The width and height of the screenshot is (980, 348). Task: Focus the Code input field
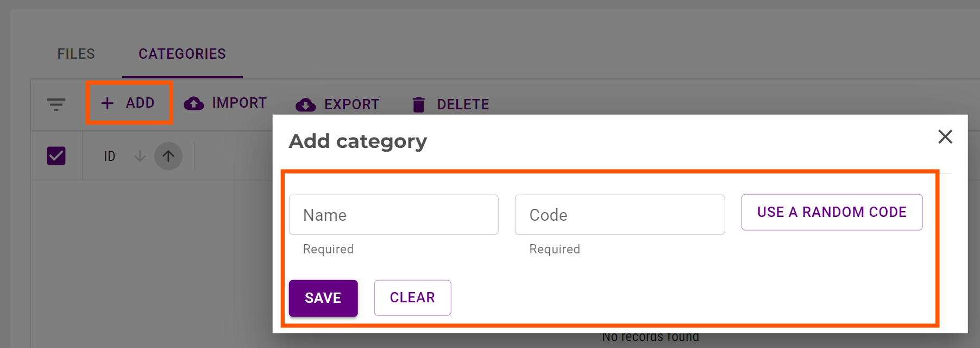[x=619, y=215]
